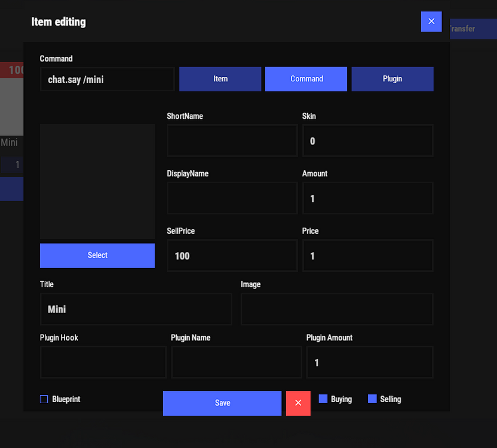Focus the DisplayName text field

click(x=232, y=198)
